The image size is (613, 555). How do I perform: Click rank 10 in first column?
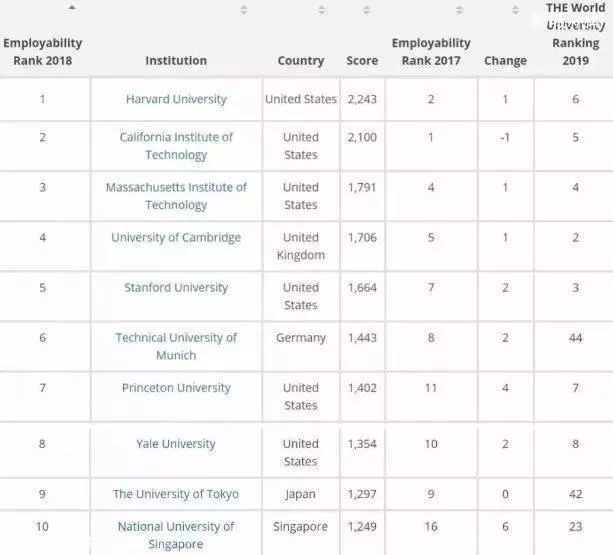(x=42, y=526)
